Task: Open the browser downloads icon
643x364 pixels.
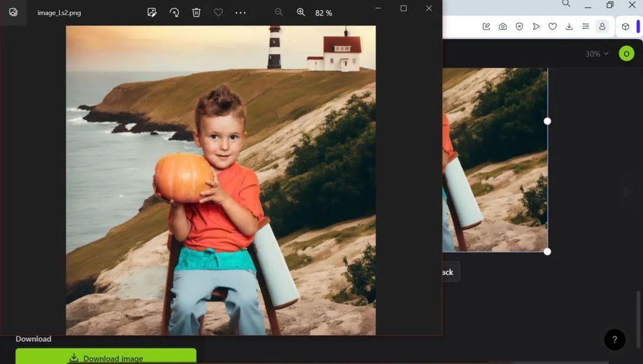Action: [569, 27]
